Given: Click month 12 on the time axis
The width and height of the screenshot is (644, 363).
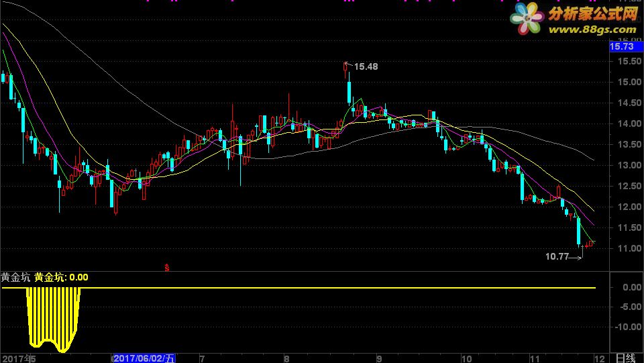Looking at the screenshot, I should (x=599, y=358).
